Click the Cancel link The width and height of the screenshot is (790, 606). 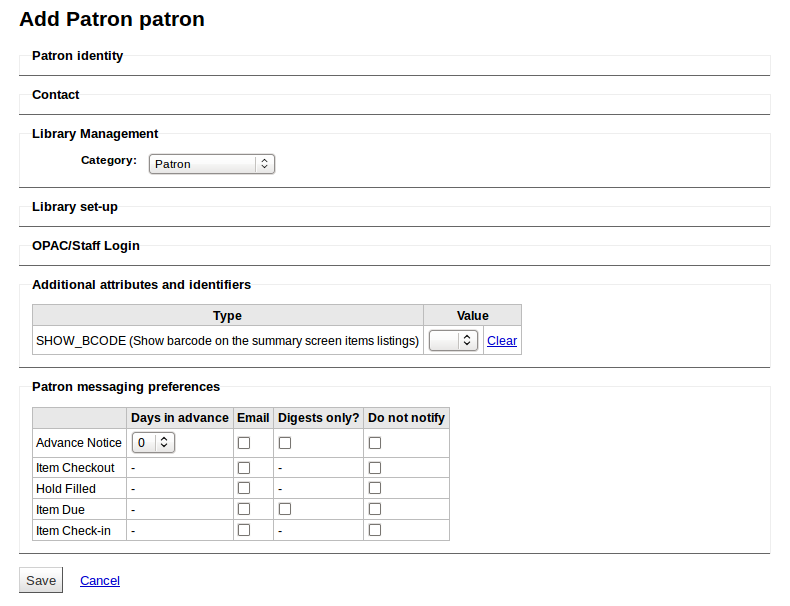100,580
